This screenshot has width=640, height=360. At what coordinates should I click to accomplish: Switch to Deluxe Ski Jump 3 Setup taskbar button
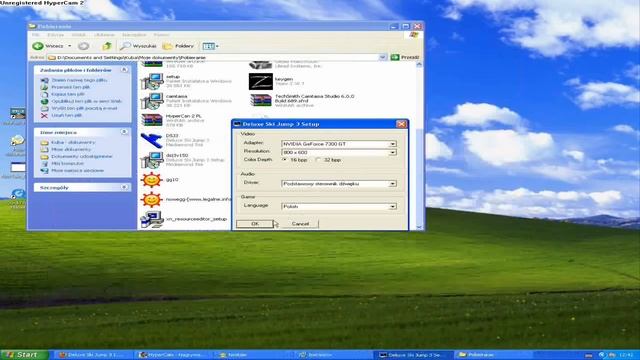pyautogui.click(x=414, y=355)
